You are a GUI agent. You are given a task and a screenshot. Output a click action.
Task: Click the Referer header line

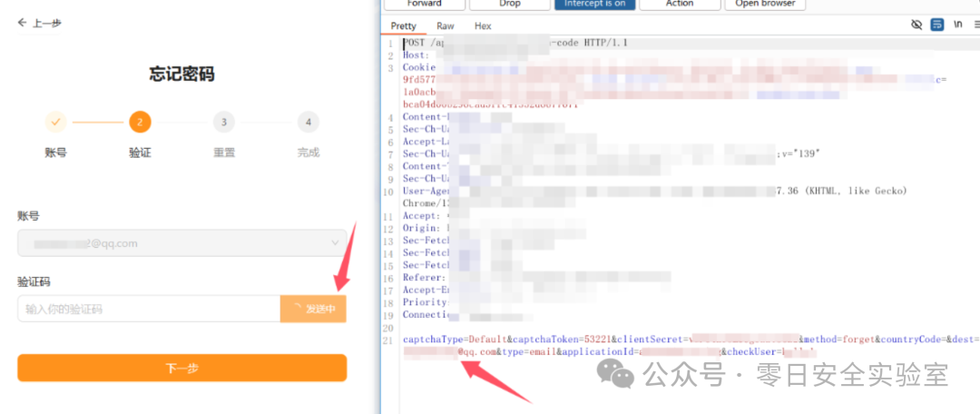click(536, 277)
